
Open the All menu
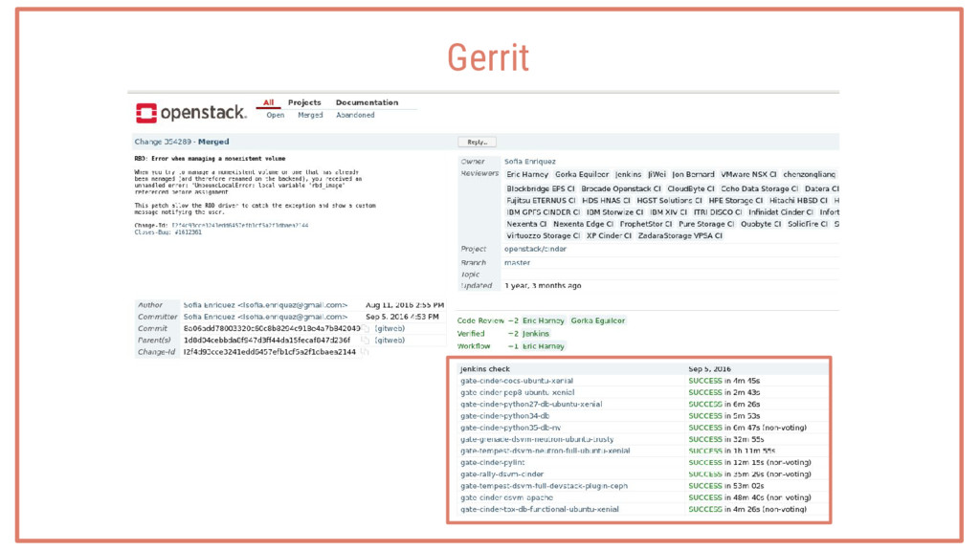click(x=268, y=102)
